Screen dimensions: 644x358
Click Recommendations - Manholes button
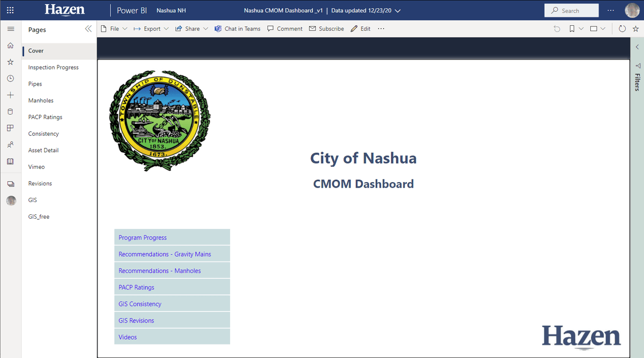(172, 271)
